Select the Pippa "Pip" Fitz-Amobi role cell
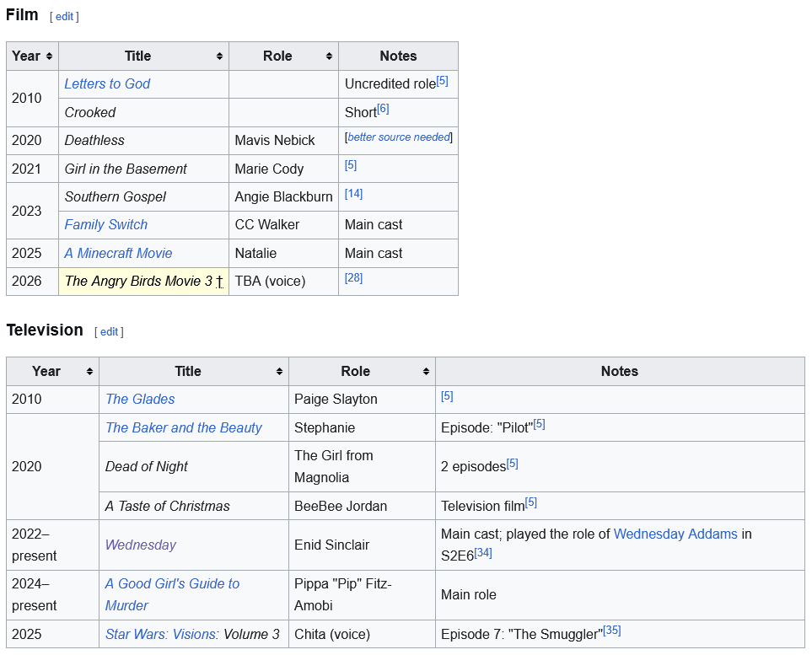Screen dimensions: 812x655 tap(362, 594)
